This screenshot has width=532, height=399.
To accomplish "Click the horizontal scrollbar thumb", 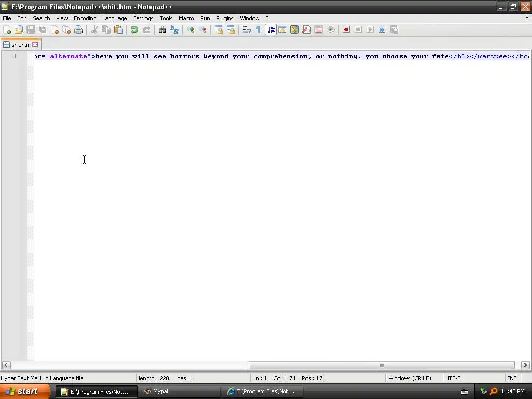I will [x=382, y=365].
